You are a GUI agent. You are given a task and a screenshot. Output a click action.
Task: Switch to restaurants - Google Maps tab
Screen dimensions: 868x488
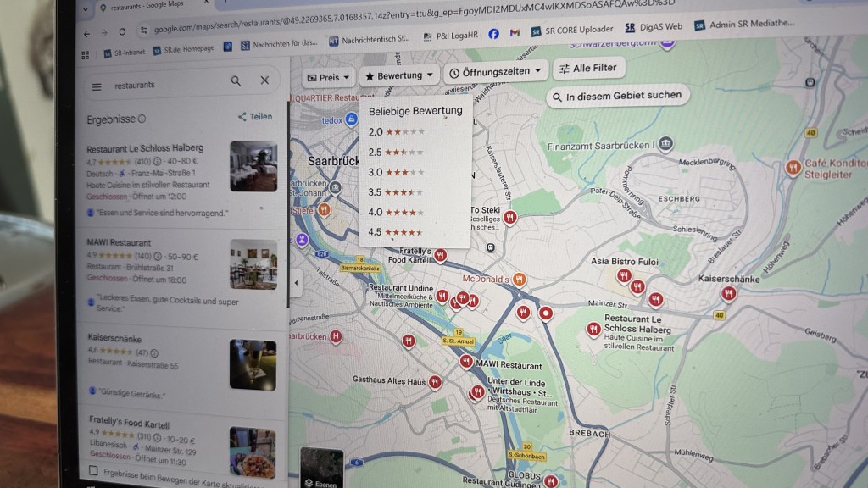(x=147, y=6)
